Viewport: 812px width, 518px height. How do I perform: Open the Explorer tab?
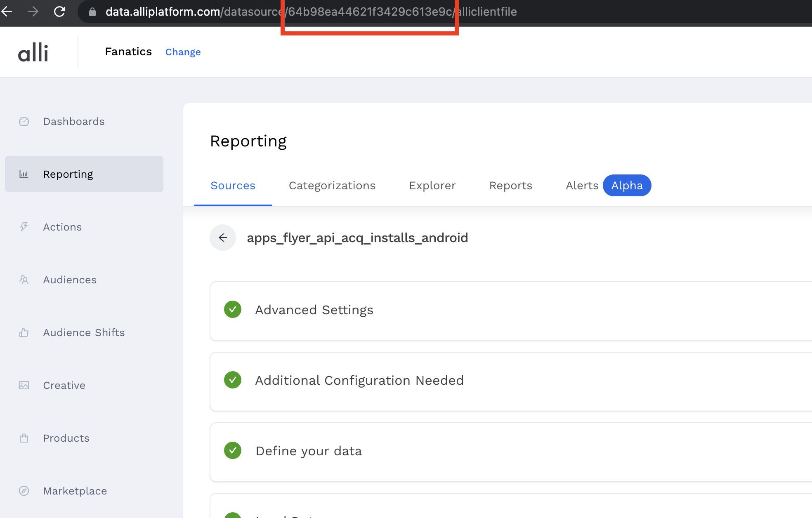click(x=432, y=186)
